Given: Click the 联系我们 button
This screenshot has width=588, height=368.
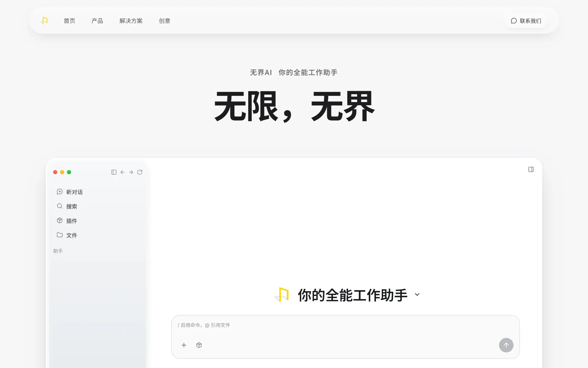Looking at the screenshot, I should tap(526, 21).
